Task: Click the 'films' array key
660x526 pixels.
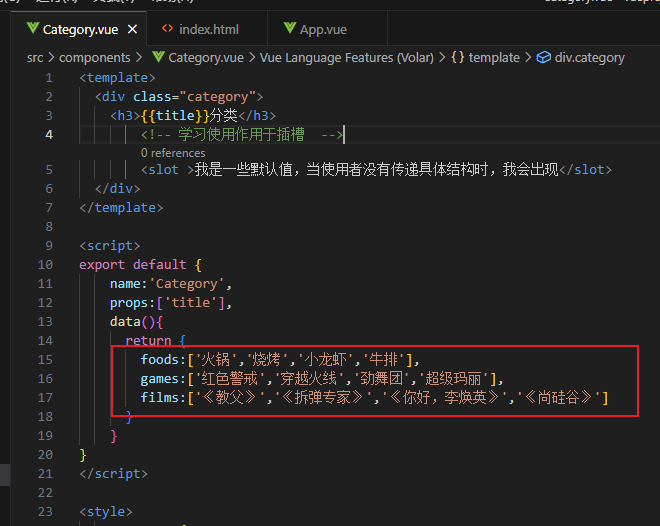Action: (160, 398)
